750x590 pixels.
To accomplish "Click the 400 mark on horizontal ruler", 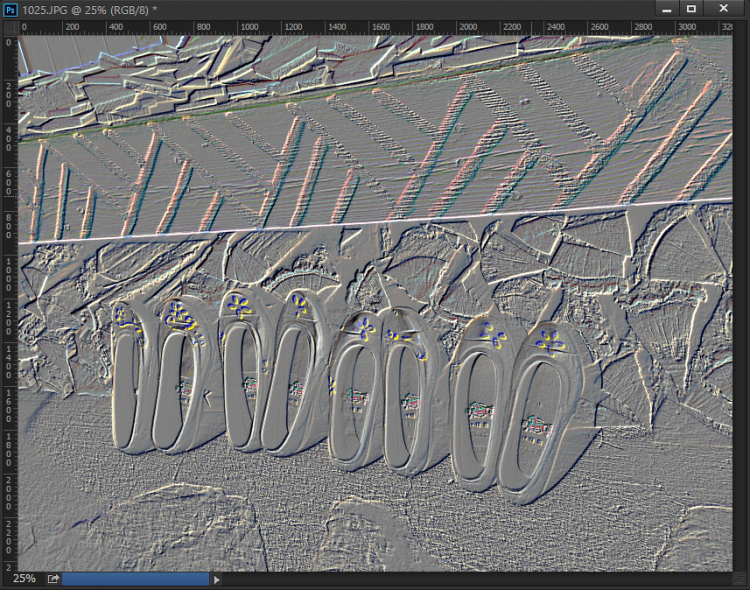I will [110, 27].
